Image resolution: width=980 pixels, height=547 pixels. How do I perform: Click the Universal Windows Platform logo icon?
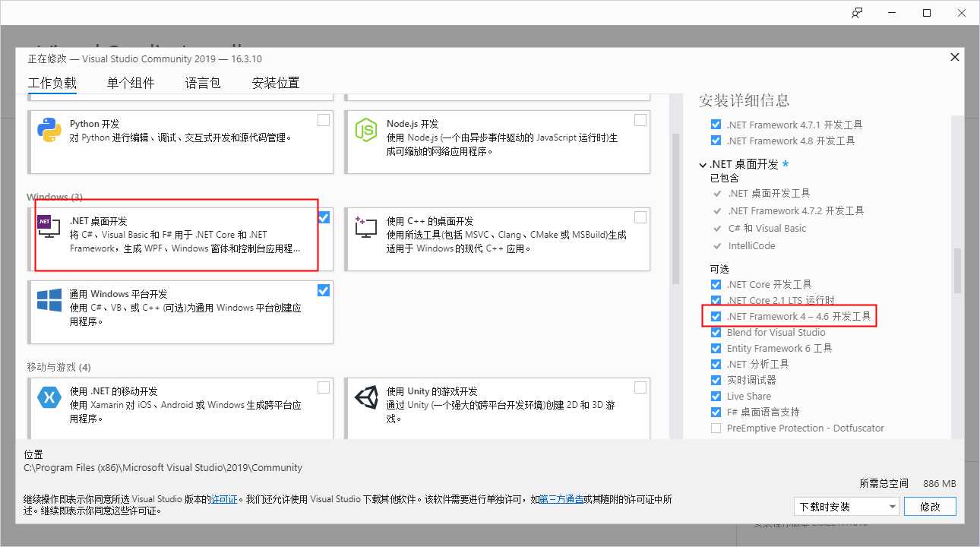(49, 300)
